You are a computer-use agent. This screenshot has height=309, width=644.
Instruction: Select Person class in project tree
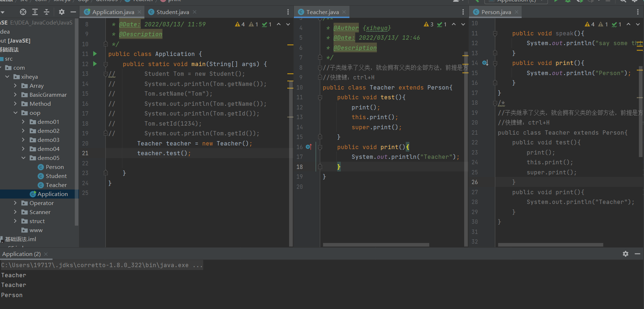[55, 167]
